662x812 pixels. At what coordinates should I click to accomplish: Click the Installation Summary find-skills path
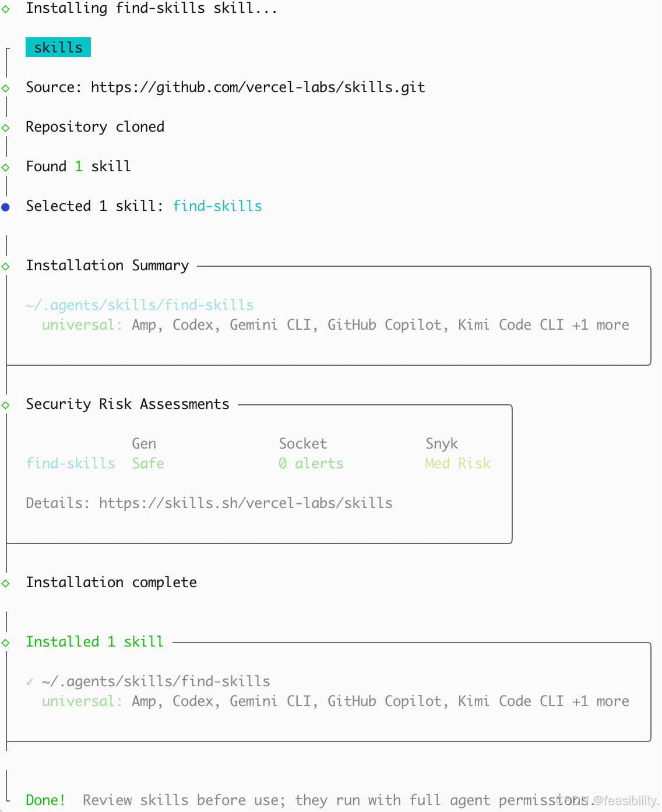click(x=140, y=305)
